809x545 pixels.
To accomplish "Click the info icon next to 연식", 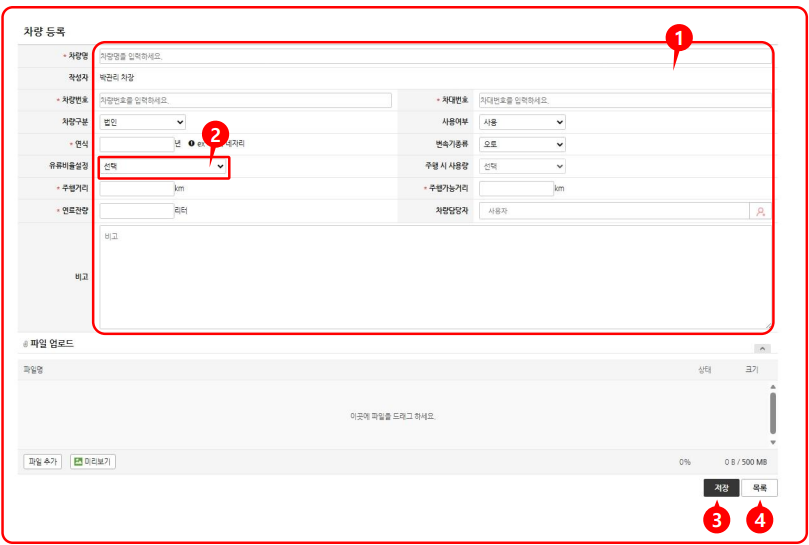I will [x=191, y=144].
